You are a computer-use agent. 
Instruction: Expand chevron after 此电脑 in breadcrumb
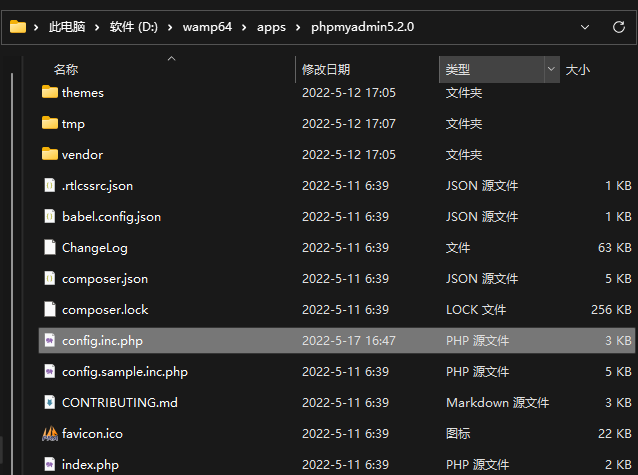97,27
